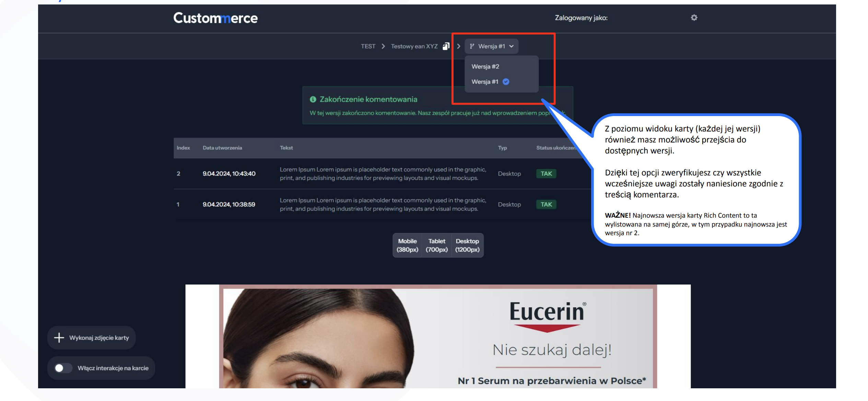Select Wersja #2 from the version list
This screenshot has width=868, height=401.
tap(485, 67)
